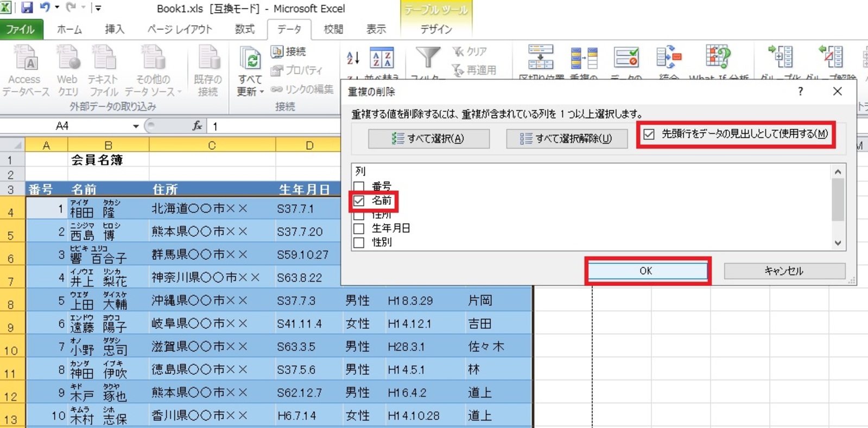Switch to the ページ レイアウト tab
This screenshot has height=428, width=868.
tap(180, 29)
